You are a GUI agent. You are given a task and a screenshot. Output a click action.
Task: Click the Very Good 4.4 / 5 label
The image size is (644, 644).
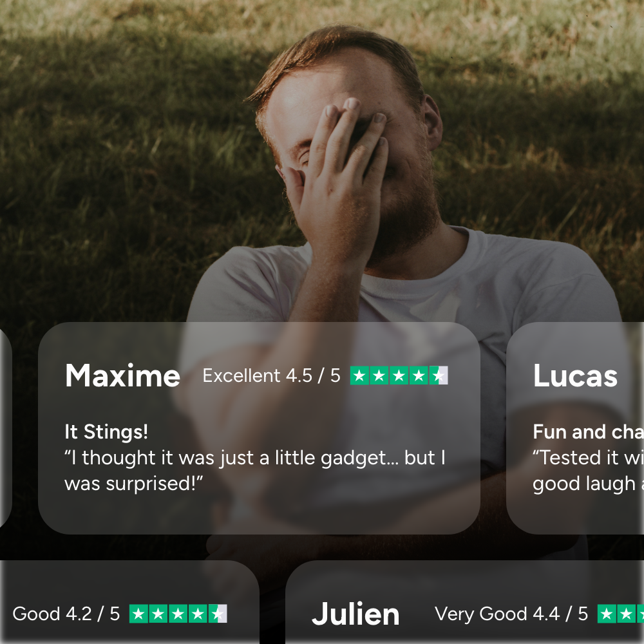tap(511, 614)
